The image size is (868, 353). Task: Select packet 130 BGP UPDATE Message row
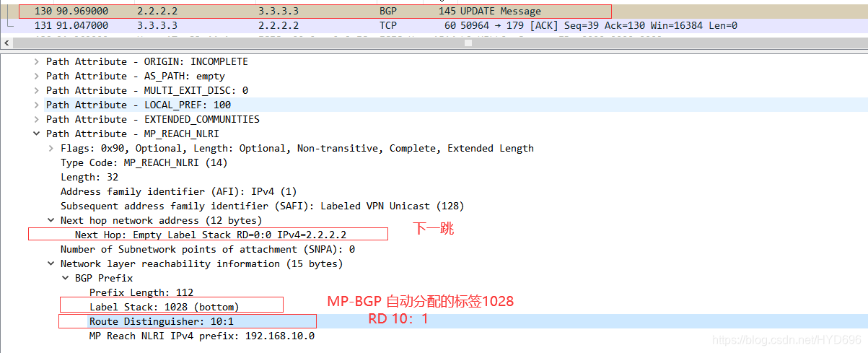pos(434,12)
